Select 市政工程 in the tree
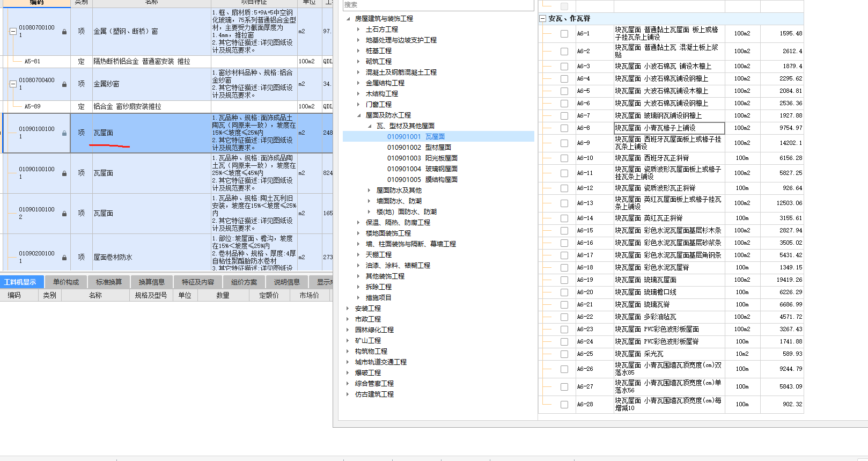This screenshot has height=461, width=868. [368, 319]
